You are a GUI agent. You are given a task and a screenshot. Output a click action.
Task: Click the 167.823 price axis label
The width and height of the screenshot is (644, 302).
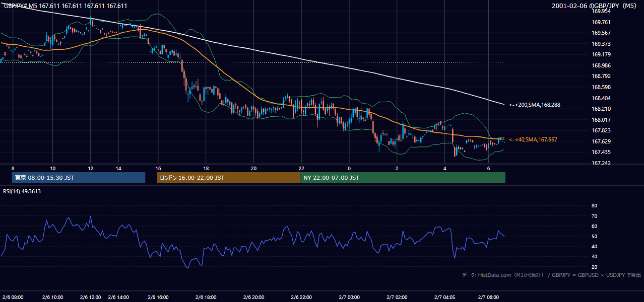(601, 131)
